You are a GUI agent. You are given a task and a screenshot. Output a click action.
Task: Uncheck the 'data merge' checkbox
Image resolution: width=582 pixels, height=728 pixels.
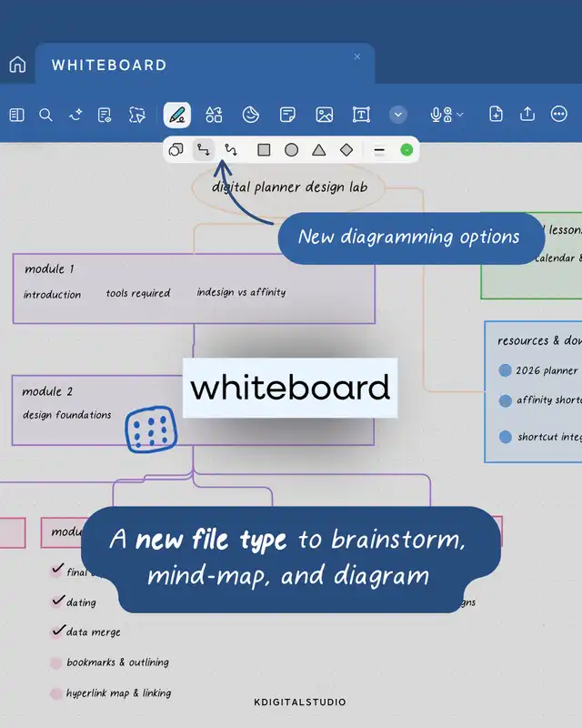pos(58,632)
